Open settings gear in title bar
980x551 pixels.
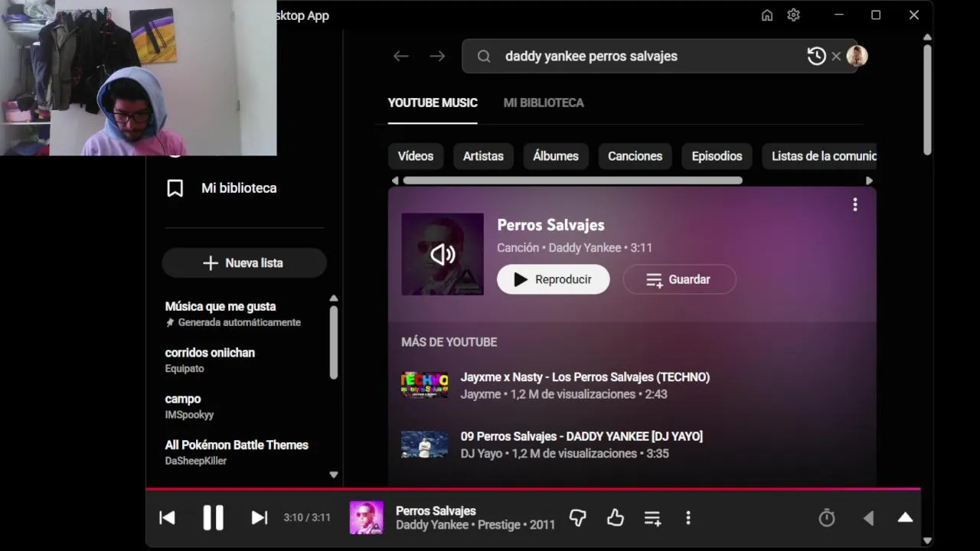793,15
